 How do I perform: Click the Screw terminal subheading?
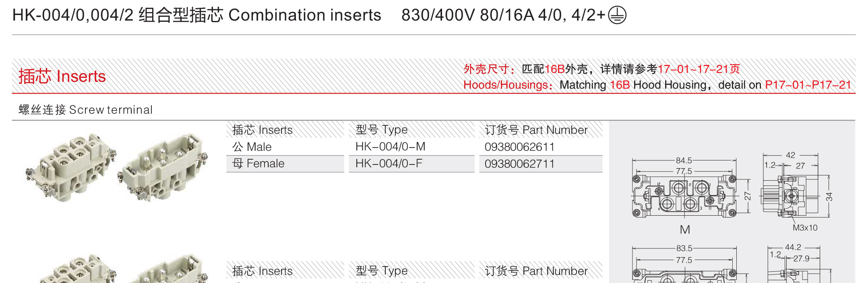point(85,110)
